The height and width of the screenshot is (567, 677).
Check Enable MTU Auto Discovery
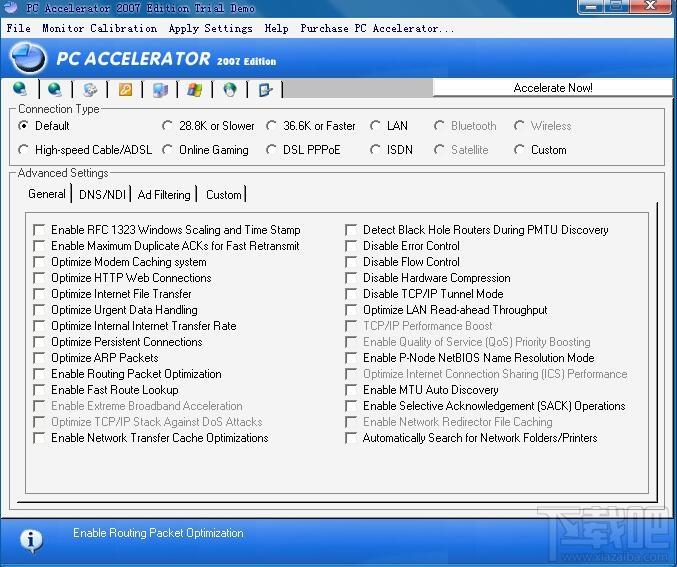[x=351, y=390]
